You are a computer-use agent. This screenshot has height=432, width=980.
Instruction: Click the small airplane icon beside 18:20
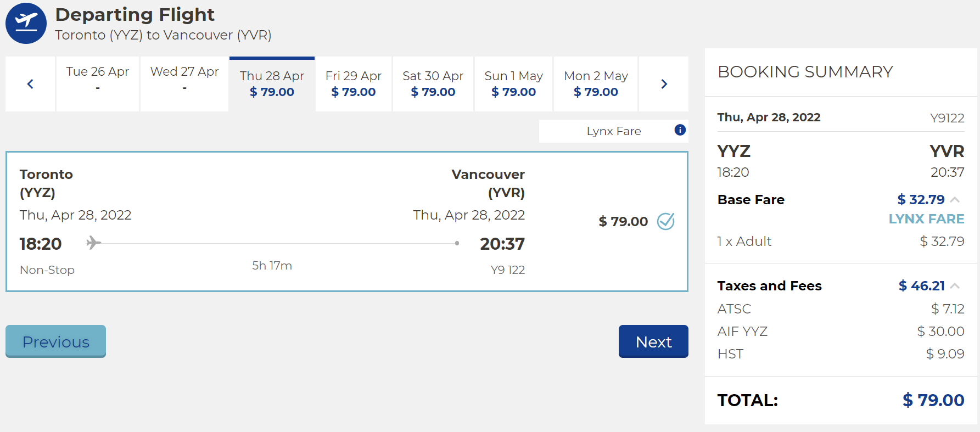tap(94, 243)
